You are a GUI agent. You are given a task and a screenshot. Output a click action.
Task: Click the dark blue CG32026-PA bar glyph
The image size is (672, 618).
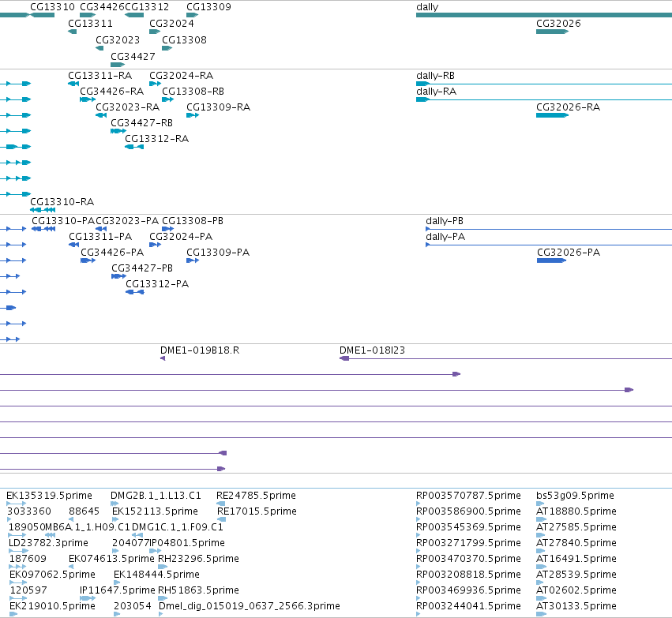(551, 260)
